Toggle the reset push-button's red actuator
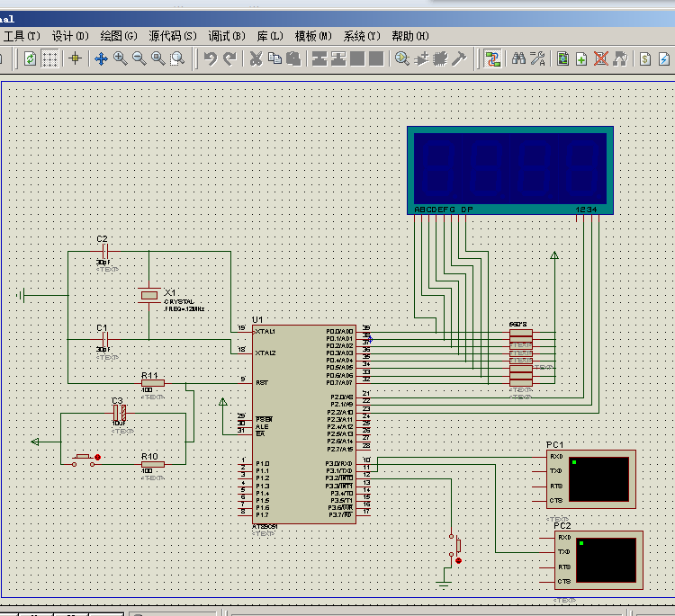This screenshot has width=675, height=616. tap(98, 457)
